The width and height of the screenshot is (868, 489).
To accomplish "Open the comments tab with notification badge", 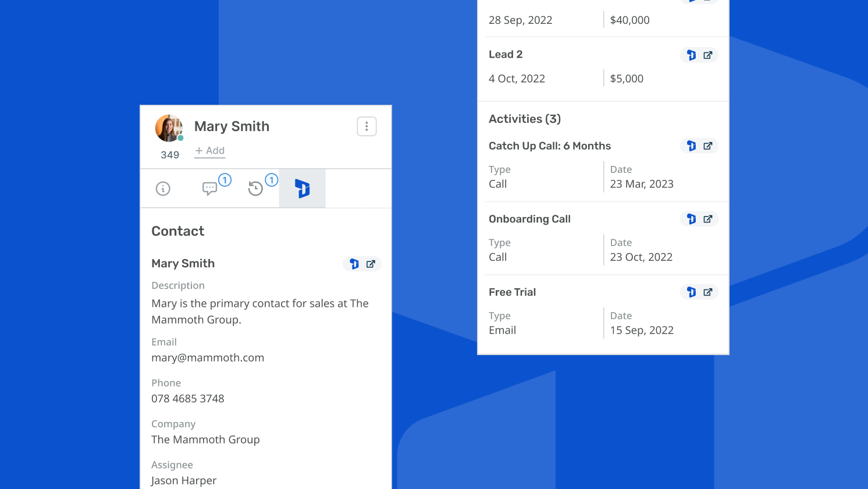I will (212, 189).
